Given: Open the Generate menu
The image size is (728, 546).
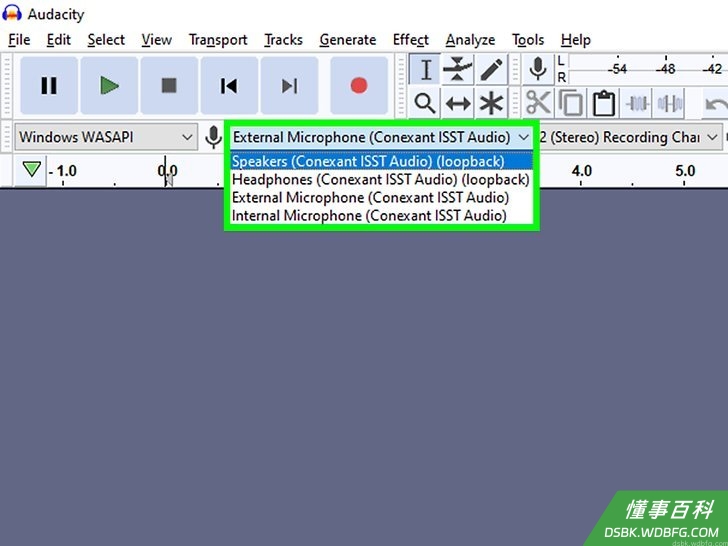Looking at the screenshot, I should coord(348,40).
